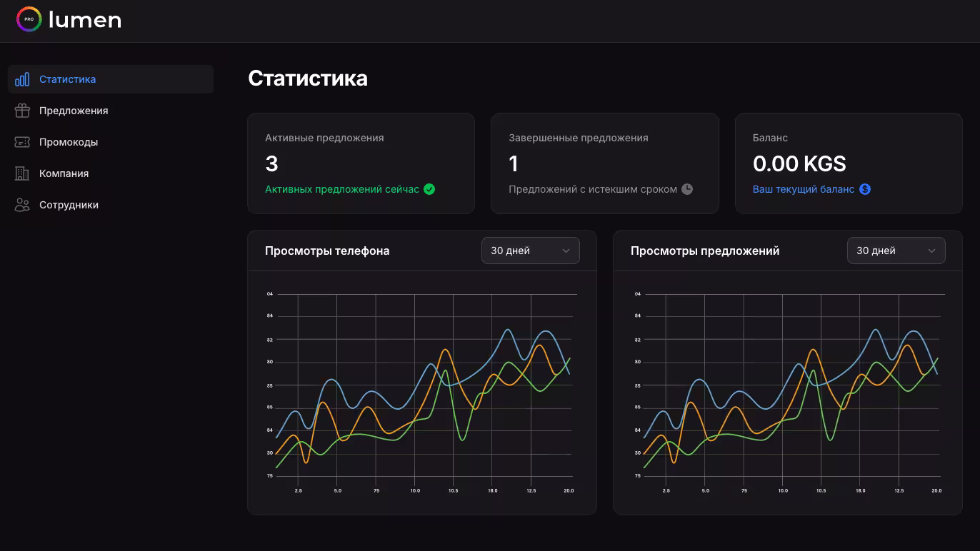The height and width of the screenshot is (551, 980).
Task: Click the Активных предложений сейчас green text
Action: pos(342,189)
